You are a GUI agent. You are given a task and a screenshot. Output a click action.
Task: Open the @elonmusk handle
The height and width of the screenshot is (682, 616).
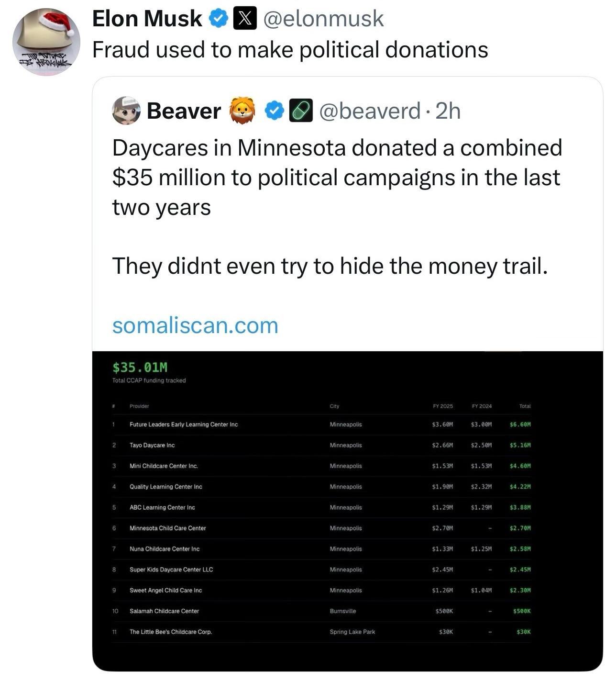[x=323, y=19]
